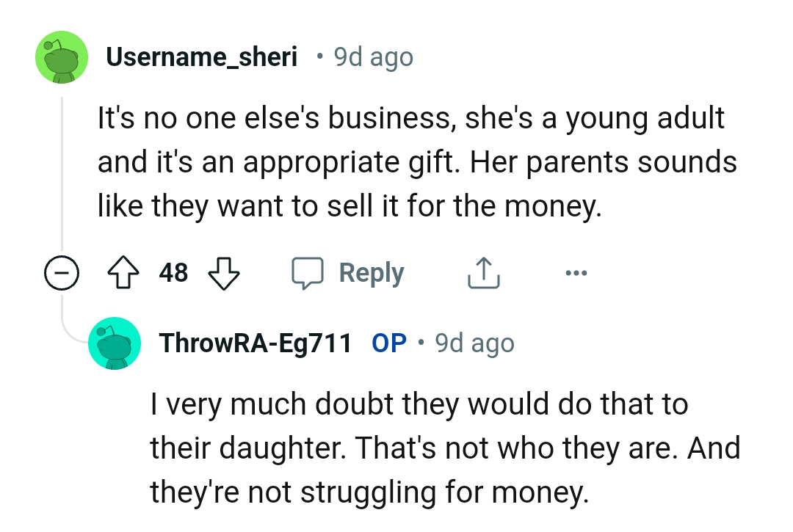
Task: Click the 9d ago timestamp on the top comment
Action: click(373, 57)
